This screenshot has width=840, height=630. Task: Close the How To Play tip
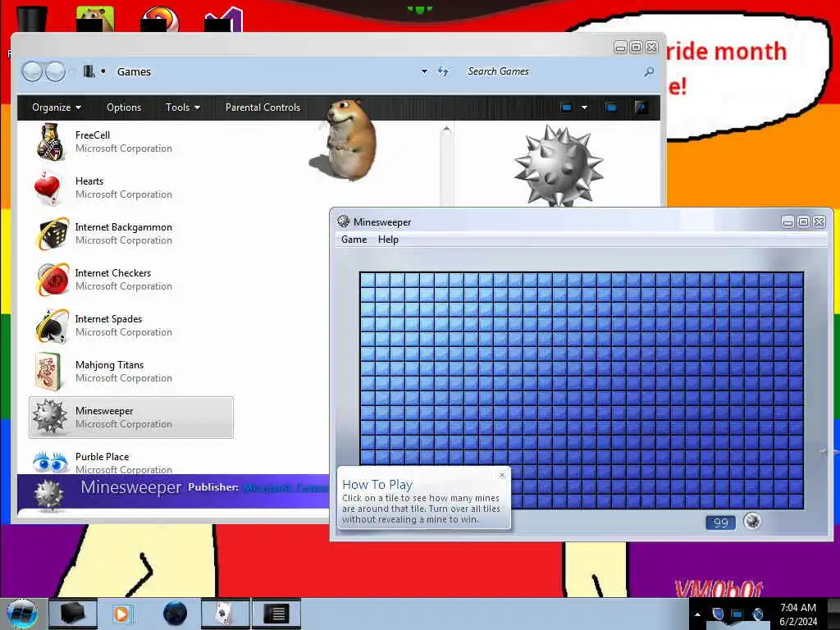(502, 475)
